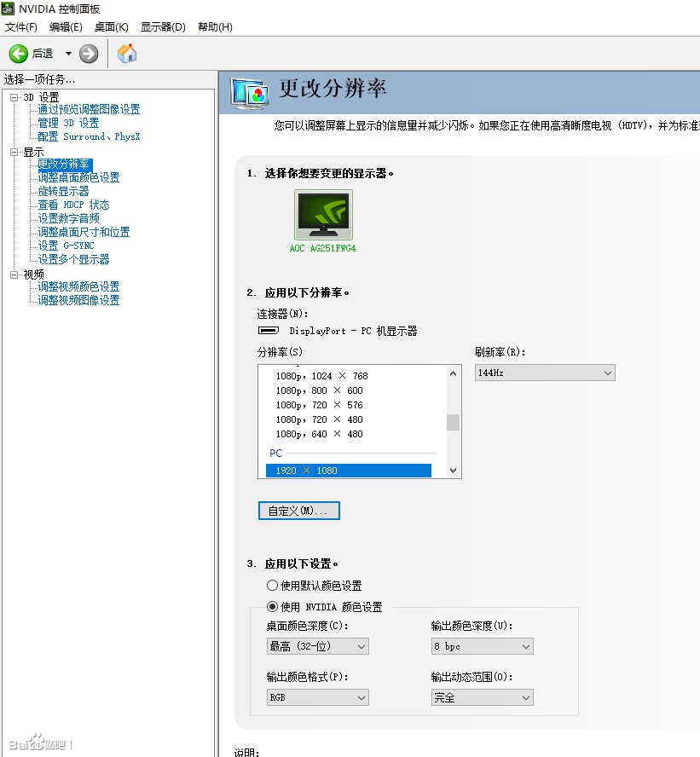Click the DisplayPort connector icon
700x757 pixels.
pyautogui.click(x=269, y=331)
